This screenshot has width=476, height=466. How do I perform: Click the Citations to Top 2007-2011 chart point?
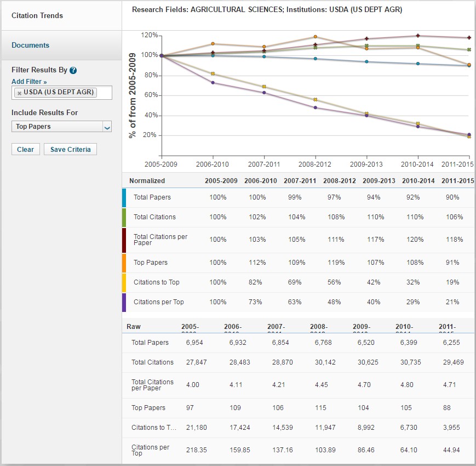[x=264, y=87]
